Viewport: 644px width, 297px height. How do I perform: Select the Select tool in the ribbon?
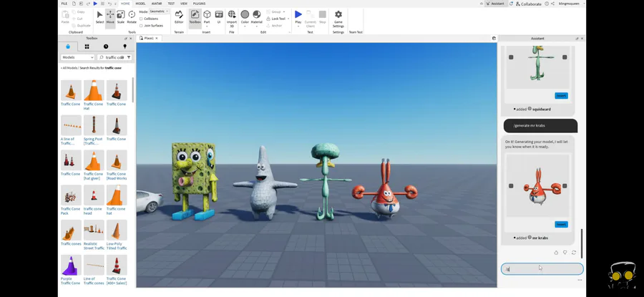click(x=99, y=17)
